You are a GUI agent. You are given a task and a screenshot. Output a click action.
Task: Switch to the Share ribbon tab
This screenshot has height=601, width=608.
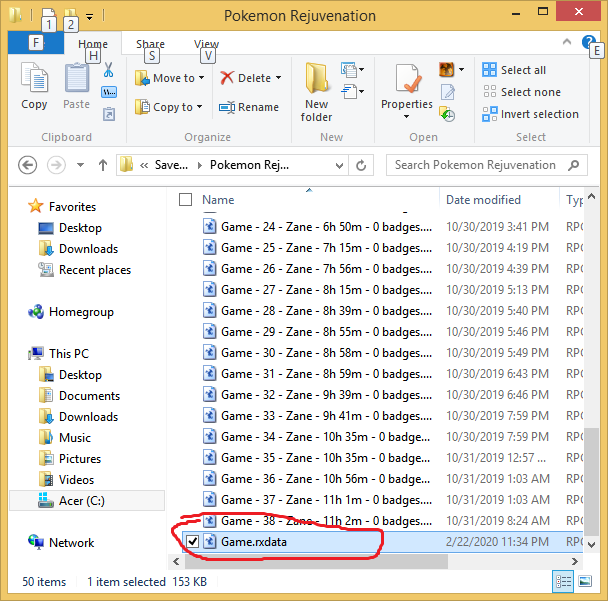[150, 44]
